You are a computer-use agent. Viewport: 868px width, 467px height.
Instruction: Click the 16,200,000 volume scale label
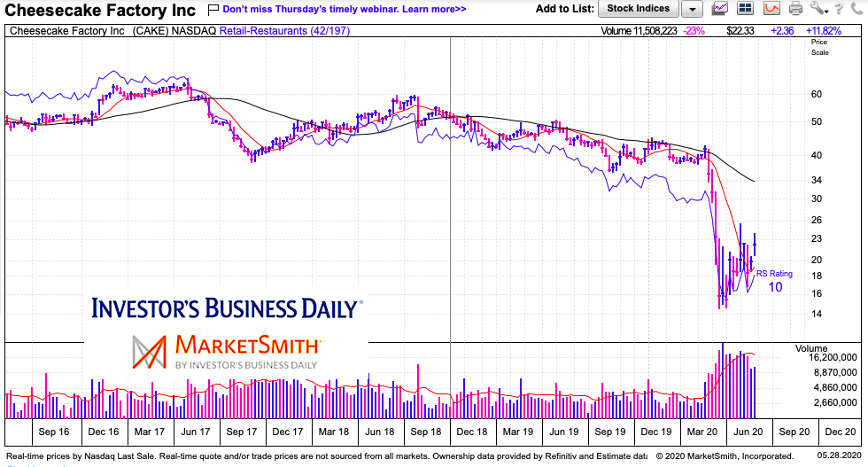coord(833,358)
